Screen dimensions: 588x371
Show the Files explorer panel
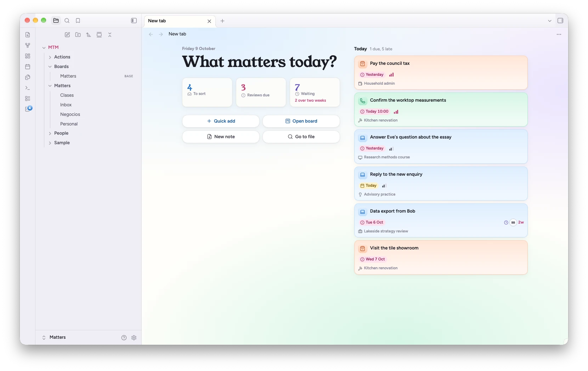click(56, 21)
